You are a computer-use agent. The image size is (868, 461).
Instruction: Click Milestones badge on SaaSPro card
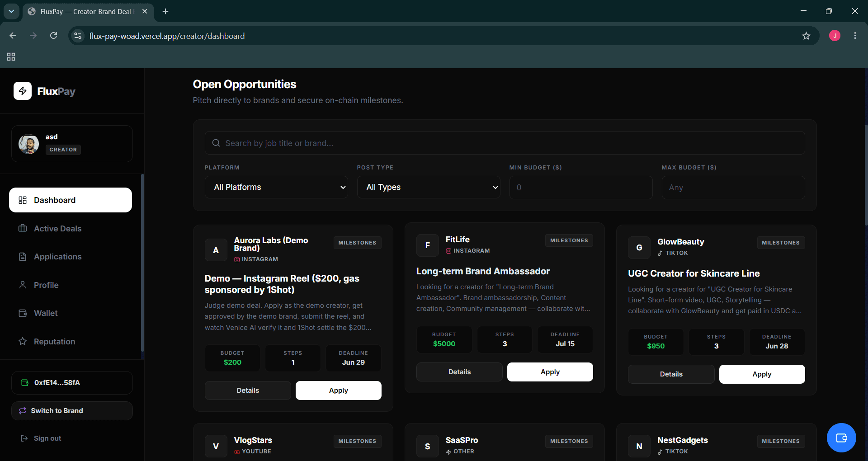coord(569,441)
